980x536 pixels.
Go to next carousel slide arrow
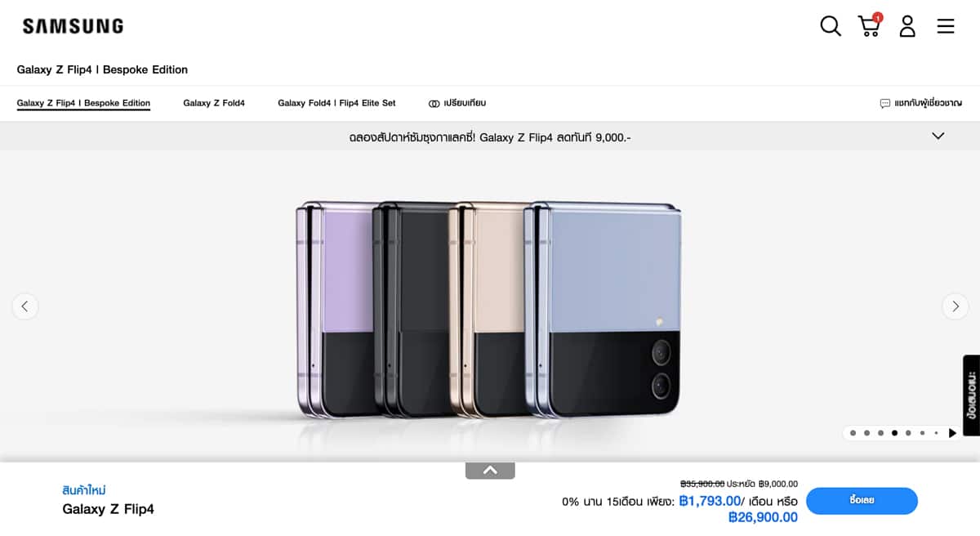955,306
